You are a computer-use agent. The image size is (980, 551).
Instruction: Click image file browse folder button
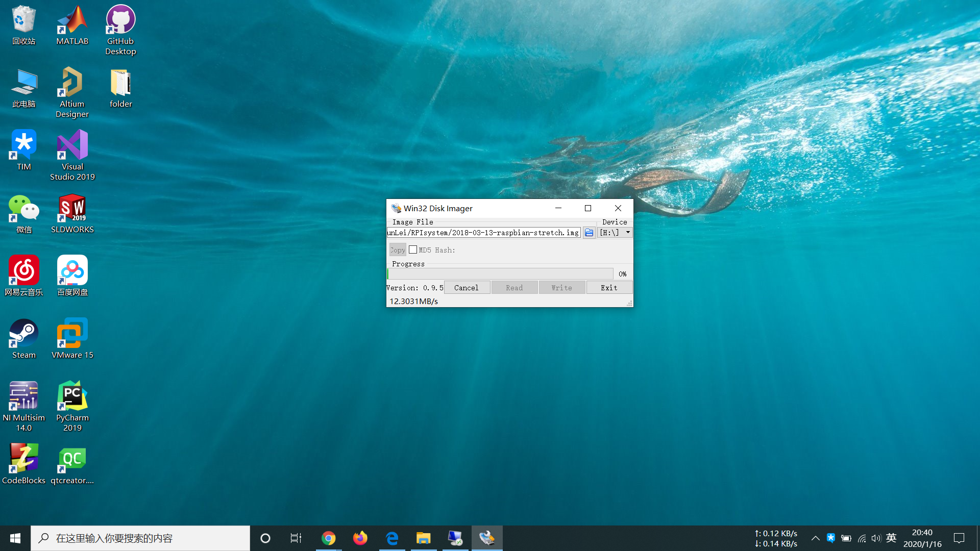click(589, 232)
